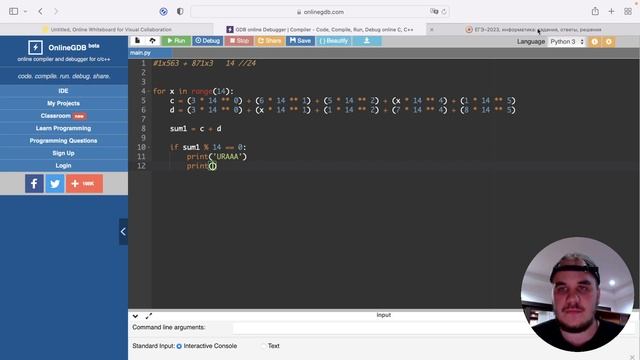
Task: Click the OnlineGDB logo icon
Action: coord(36,47)
